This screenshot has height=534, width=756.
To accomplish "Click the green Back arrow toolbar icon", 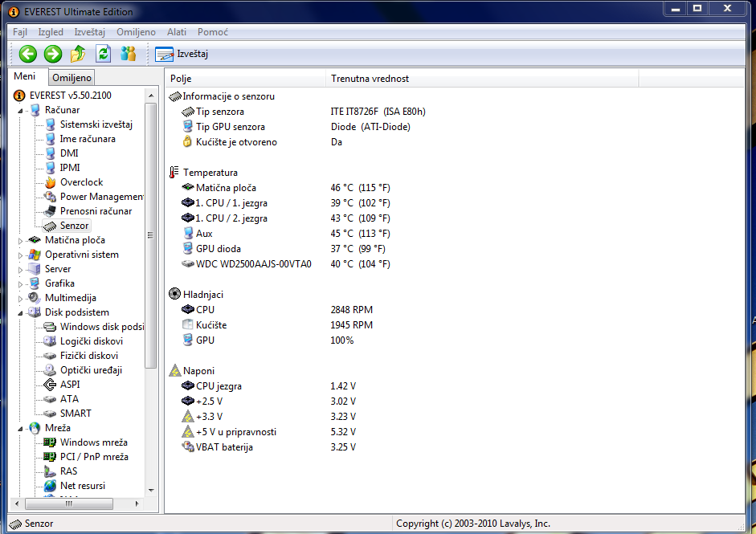I will point(28,54).
